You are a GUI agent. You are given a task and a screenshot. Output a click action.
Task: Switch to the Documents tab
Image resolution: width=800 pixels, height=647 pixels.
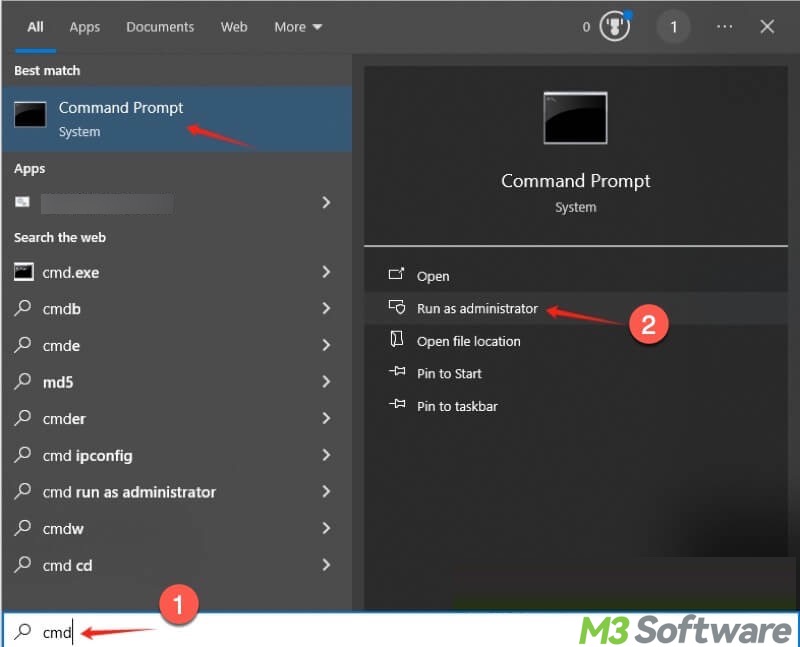click(160, 27)
